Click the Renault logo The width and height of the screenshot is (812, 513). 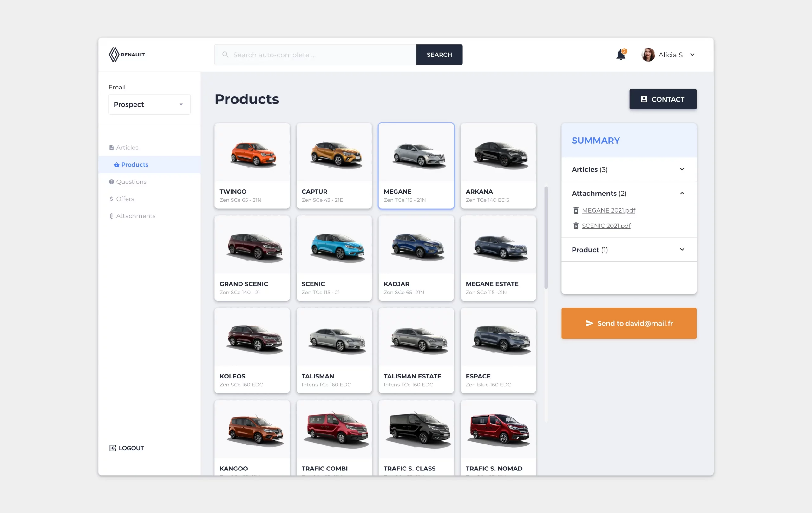(x=127, y=55)
